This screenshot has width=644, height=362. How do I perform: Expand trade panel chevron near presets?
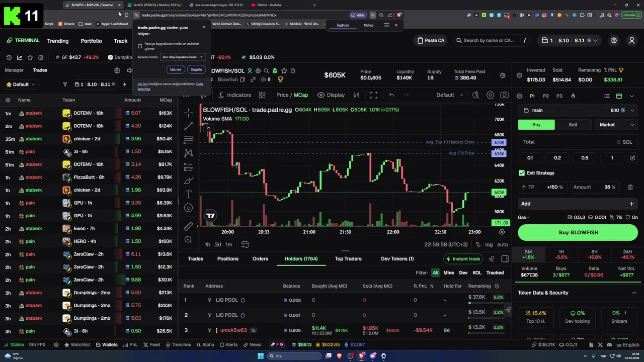[632, 96]
